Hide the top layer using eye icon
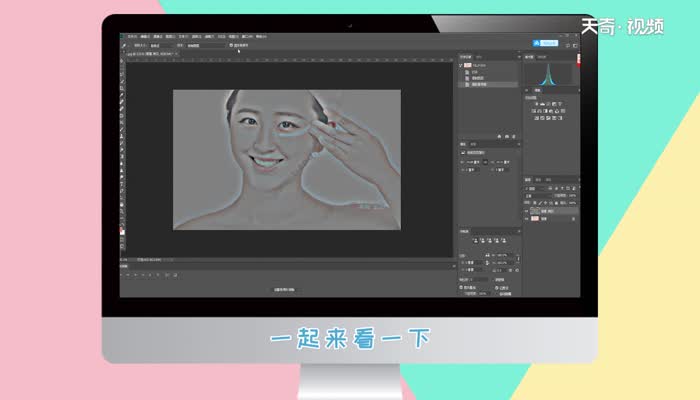The height and width of the screenshot is (400, 700). (x=527, y=211)
